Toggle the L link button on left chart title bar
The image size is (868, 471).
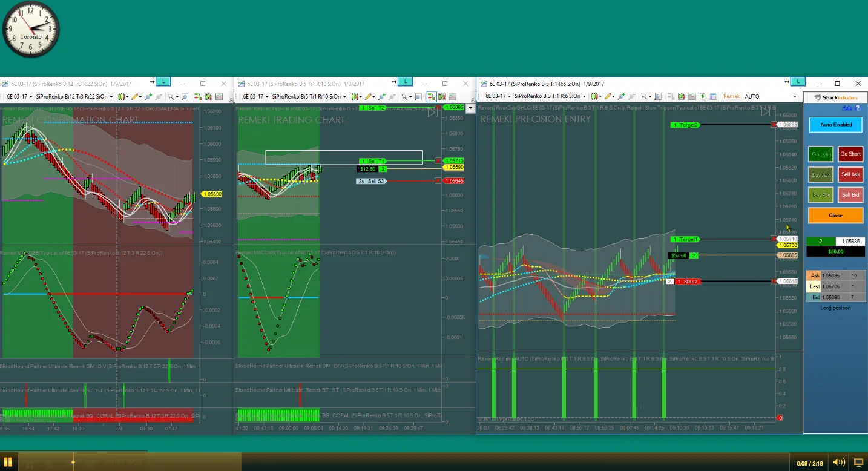tap(163, 82)
